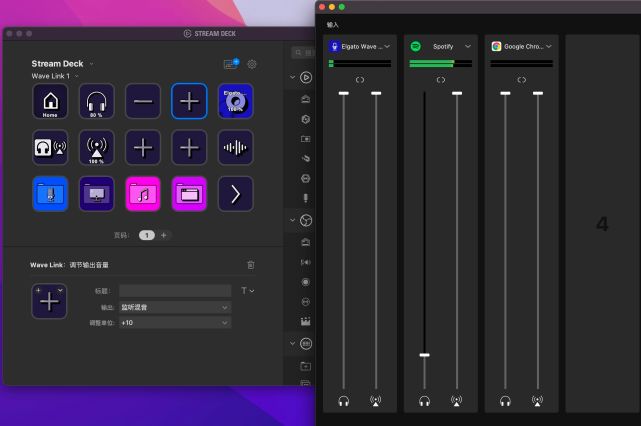
Task: Mute Elgato Wave monitor headphone output
Action: (x=344, y=401)
